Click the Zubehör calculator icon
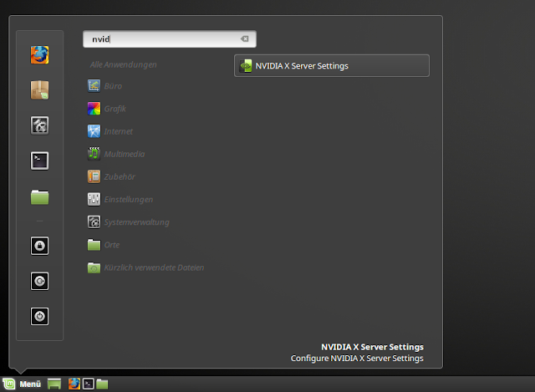This screenshot has height=392, width=535. coord(94,176)
